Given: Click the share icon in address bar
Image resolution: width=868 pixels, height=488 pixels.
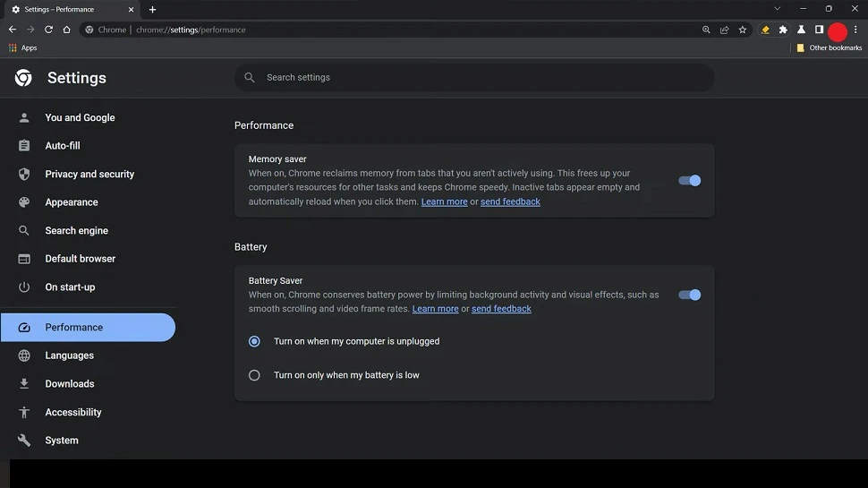Looking at the screenshot, I should point(724,30).
